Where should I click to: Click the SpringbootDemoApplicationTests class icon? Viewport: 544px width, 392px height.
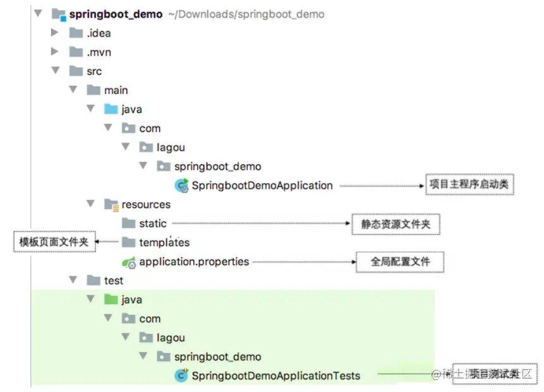[x=181, y=376]
